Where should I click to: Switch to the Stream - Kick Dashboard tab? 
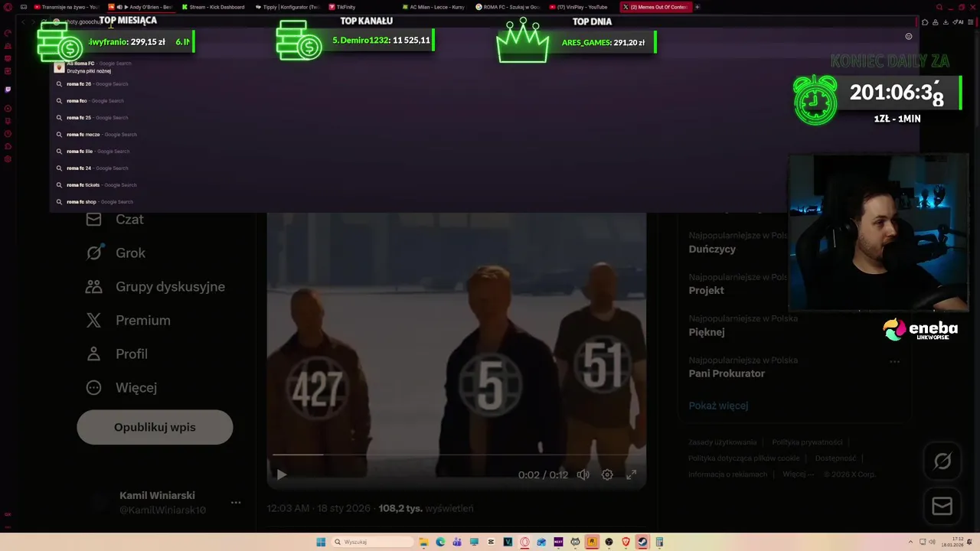(x=214, y=7)
